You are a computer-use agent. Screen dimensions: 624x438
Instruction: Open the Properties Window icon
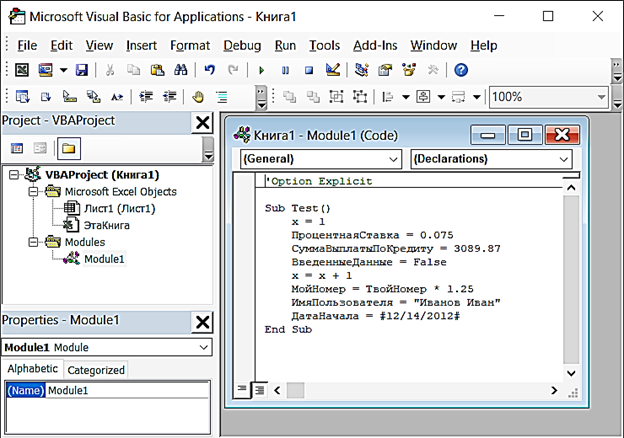385,70
